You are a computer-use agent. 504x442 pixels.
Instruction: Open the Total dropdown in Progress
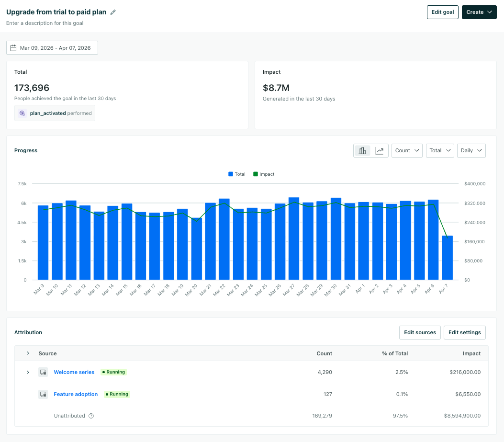pos(439,151)
